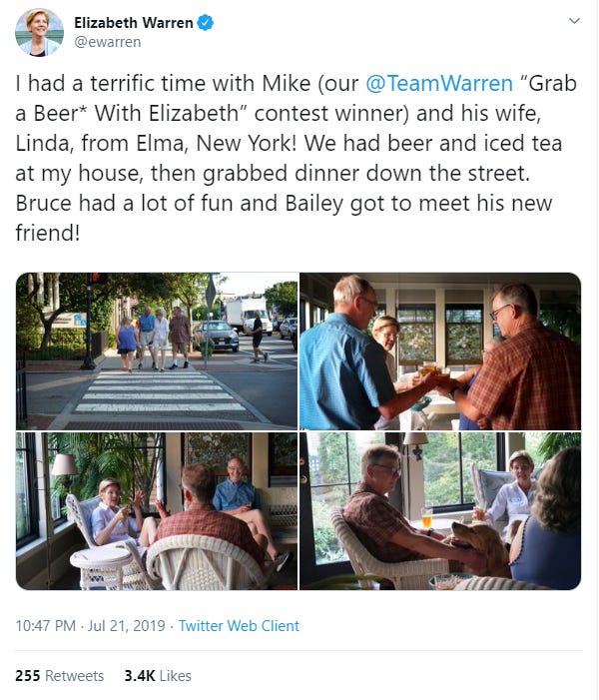
Task: Open the @ewarren handle link
Action: point(108,42)
